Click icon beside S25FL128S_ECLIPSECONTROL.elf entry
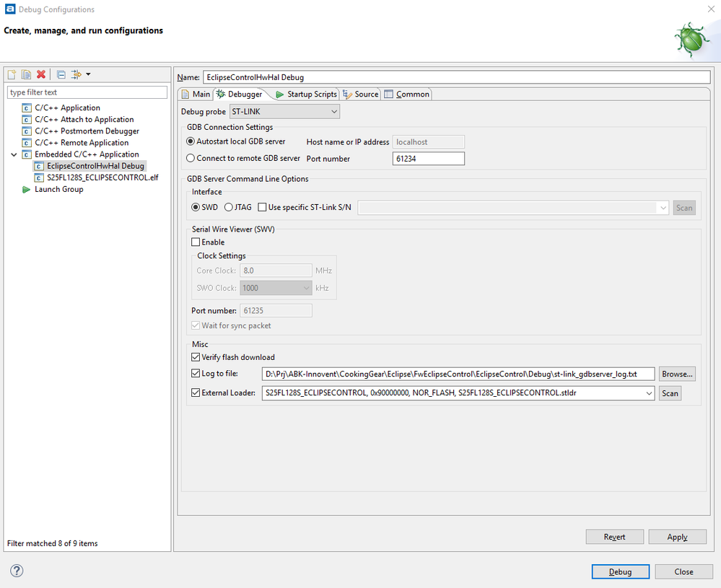 point(39,178)
